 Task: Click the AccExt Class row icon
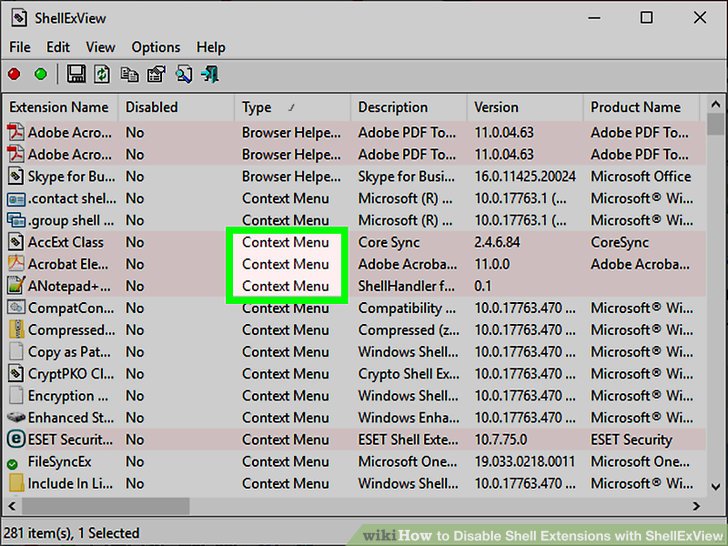[15, 242]
